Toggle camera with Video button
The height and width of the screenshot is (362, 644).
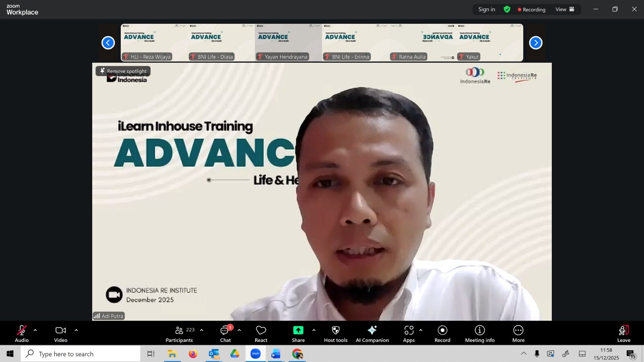tap(61, 333)
